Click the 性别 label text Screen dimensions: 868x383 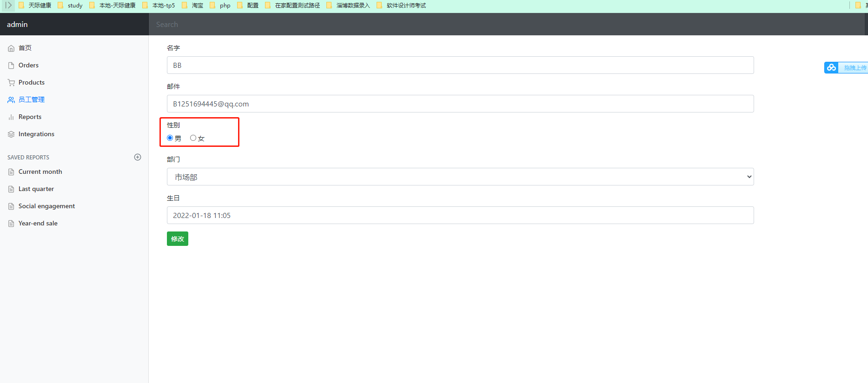point(173,125)
